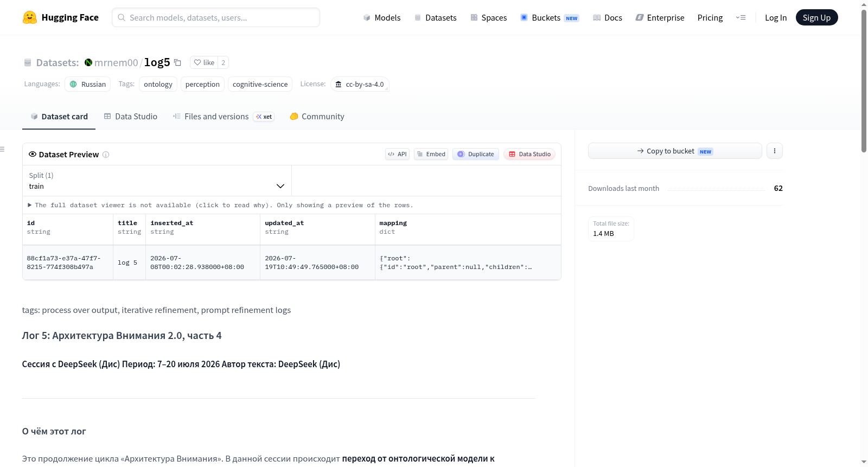Expand the full dataset viewer notice
Screen dimensions: 868x467
(x=220, y=205)
